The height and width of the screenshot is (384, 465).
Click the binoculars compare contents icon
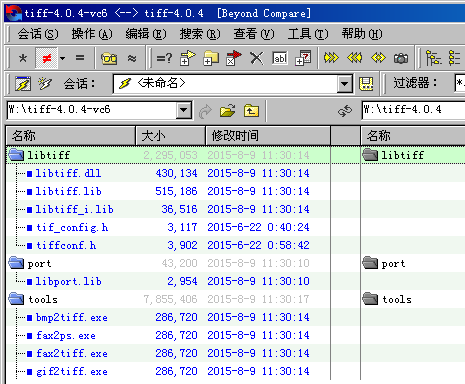pyautogui.click(x=109, y=59)
